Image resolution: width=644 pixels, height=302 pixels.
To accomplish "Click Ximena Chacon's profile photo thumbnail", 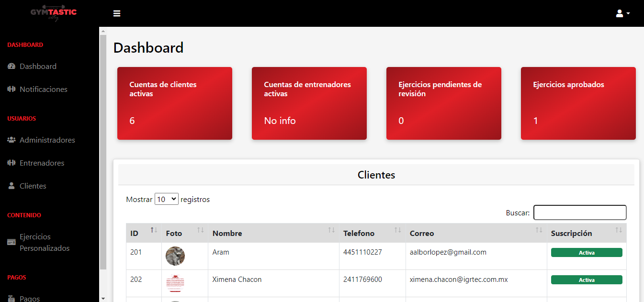I will coord(175,283).
